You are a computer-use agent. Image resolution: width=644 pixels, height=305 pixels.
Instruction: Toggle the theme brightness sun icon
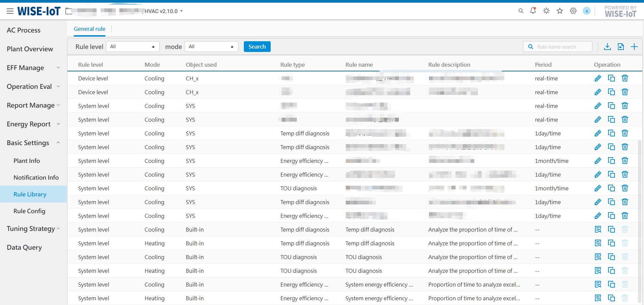coord(546,11)
